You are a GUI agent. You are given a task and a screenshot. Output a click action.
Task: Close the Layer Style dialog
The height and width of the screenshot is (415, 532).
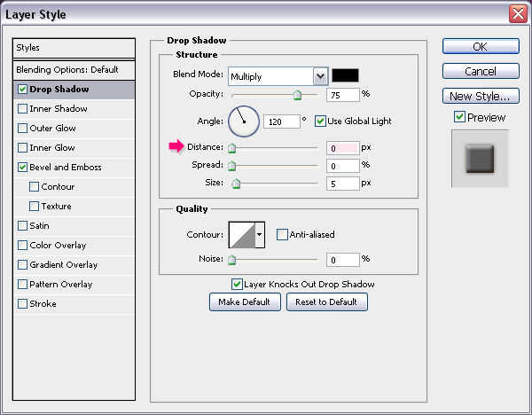click(x=518, y=14)
